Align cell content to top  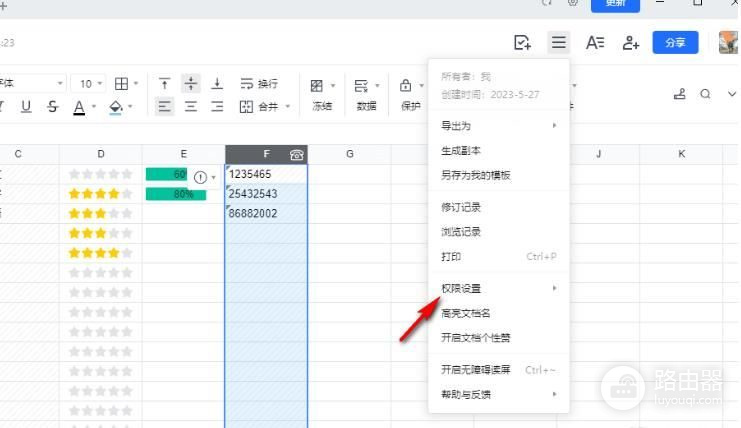point(164,84)
